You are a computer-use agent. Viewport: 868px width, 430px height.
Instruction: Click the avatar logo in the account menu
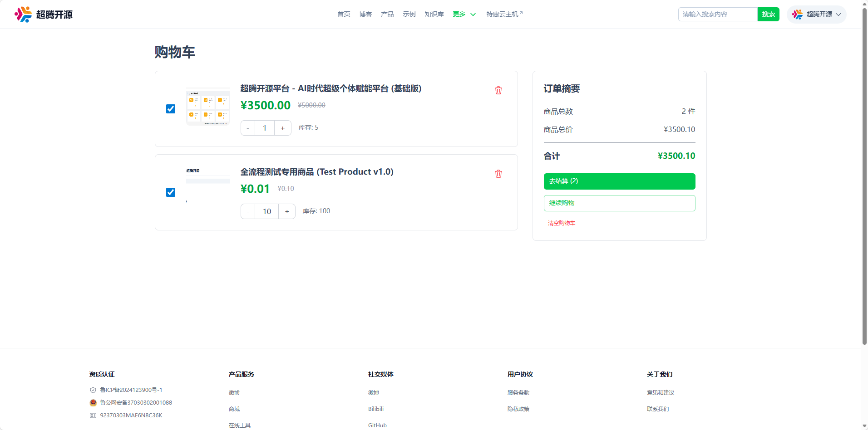point(797,14)
